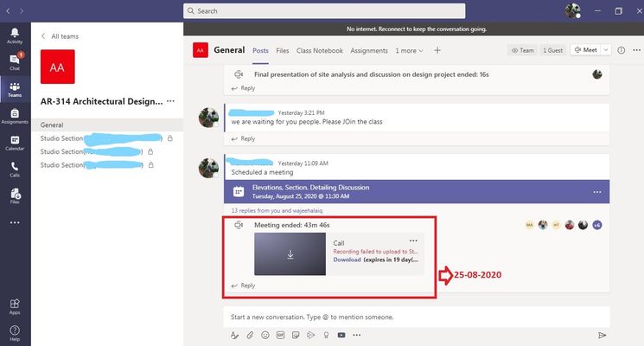Click the AA team avatar tile
Screen dimensions: 644x346
pyautogui.click(x=58, y=67)
